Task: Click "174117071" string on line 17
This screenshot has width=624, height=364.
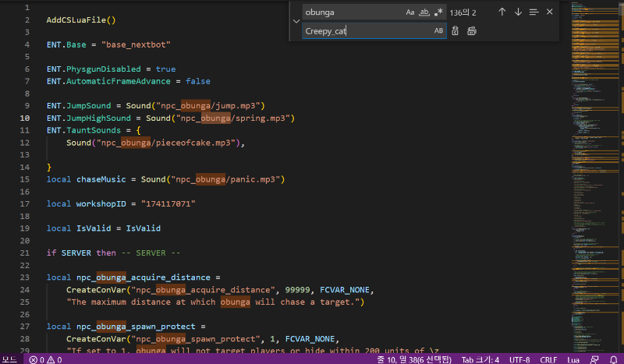Action: 168,204
